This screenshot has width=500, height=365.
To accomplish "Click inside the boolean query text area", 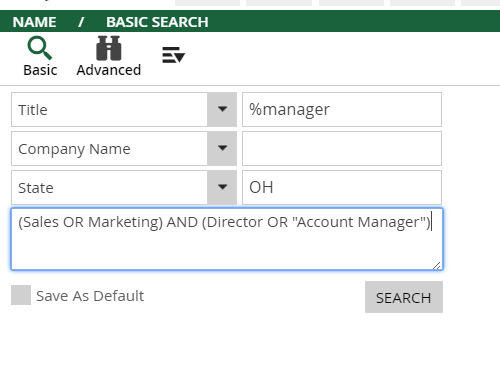I will pyautogui.click(x=227, y=239).
